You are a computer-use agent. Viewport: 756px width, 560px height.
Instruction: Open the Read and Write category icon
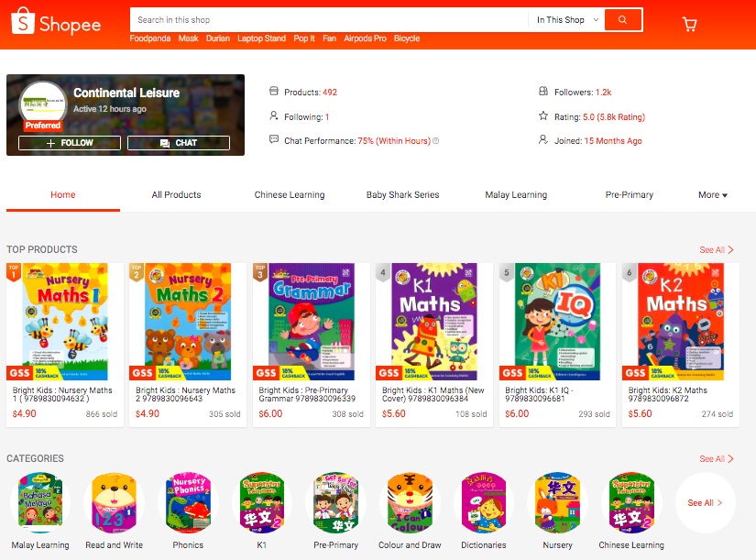tap(115, 502)
